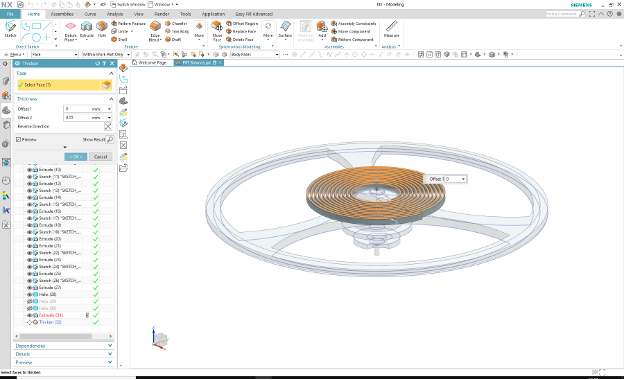624x380 pixels.
Task: Open the File menu
Action: [x=10, y=14]
